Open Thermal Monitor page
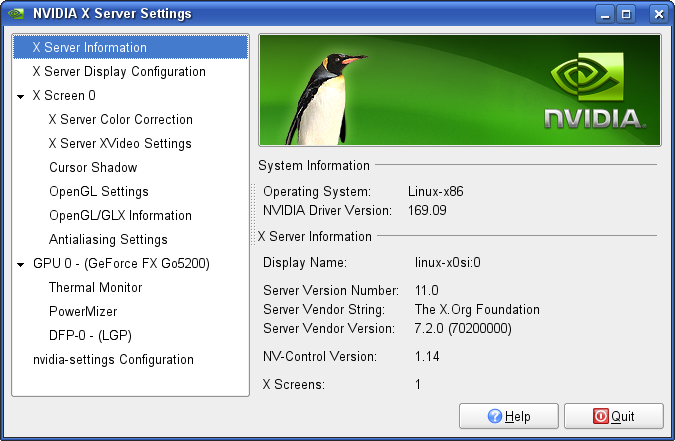The image size is (675, 441). point(95,287)
